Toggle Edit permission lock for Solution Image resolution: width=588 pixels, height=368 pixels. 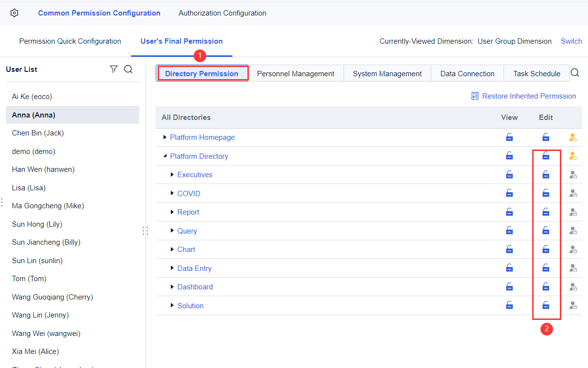[546, 305]
